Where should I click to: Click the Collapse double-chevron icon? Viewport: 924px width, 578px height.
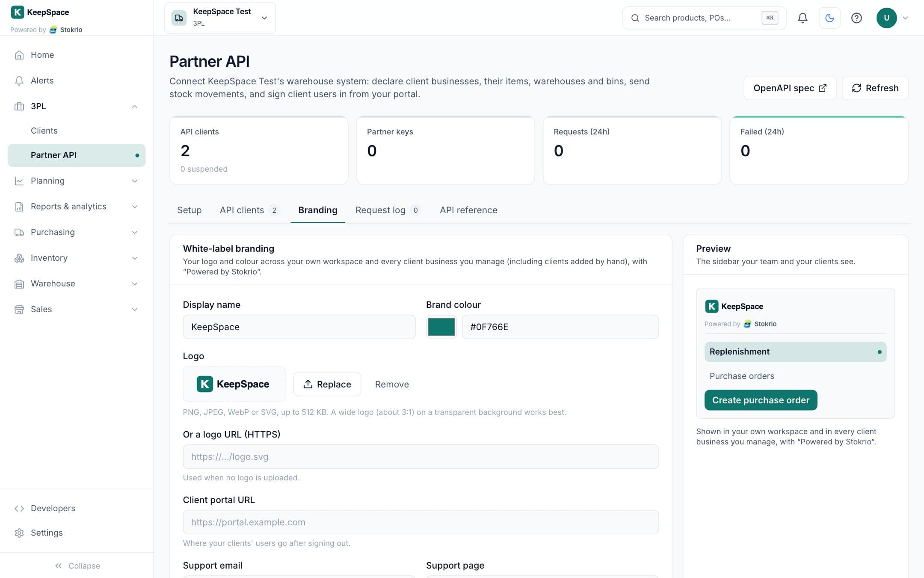58,566
